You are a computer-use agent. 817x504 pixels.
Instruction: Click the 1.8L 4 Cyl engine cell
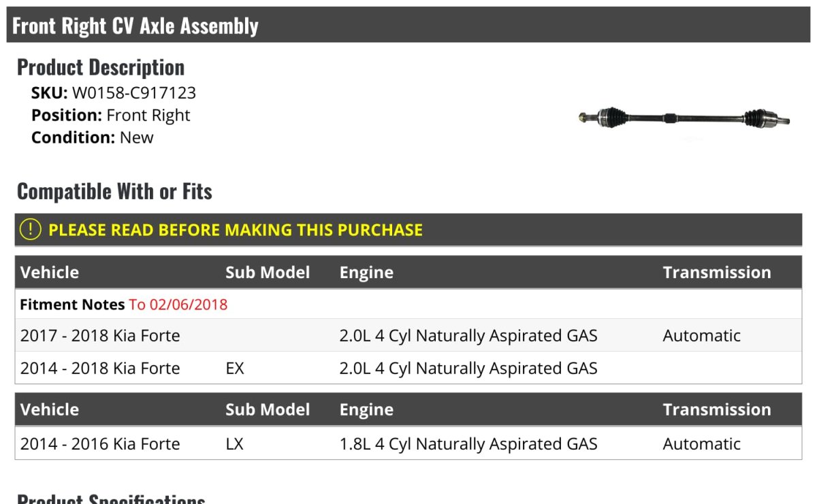point(468,444)
